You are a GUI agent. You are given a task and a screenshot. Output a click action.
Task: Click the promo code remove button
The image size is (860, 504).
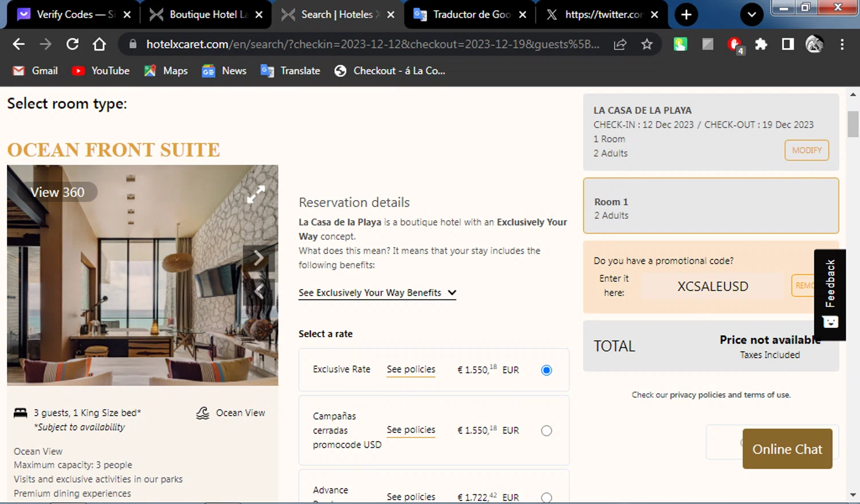803,286
